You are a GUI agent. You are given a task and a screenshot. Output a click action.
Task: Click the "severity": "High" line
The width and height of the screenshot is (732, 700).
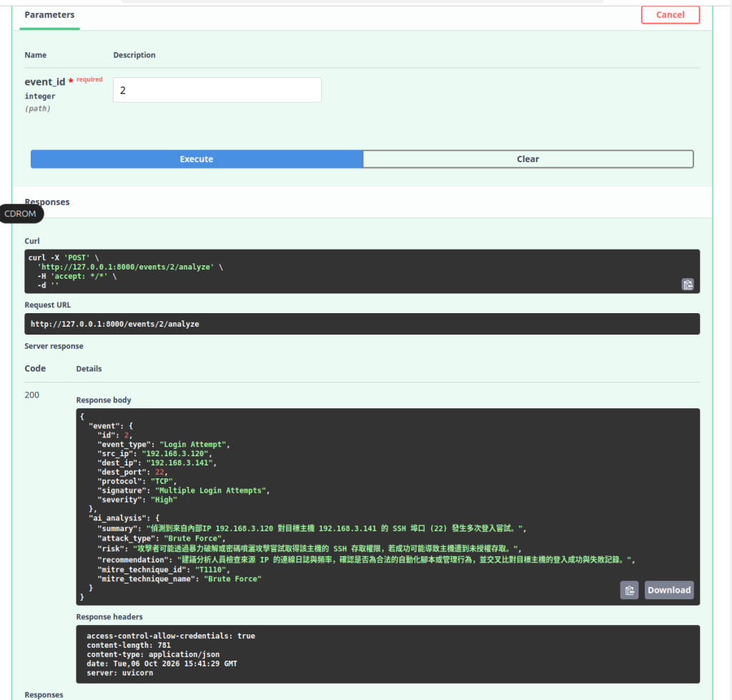point(137,500)
